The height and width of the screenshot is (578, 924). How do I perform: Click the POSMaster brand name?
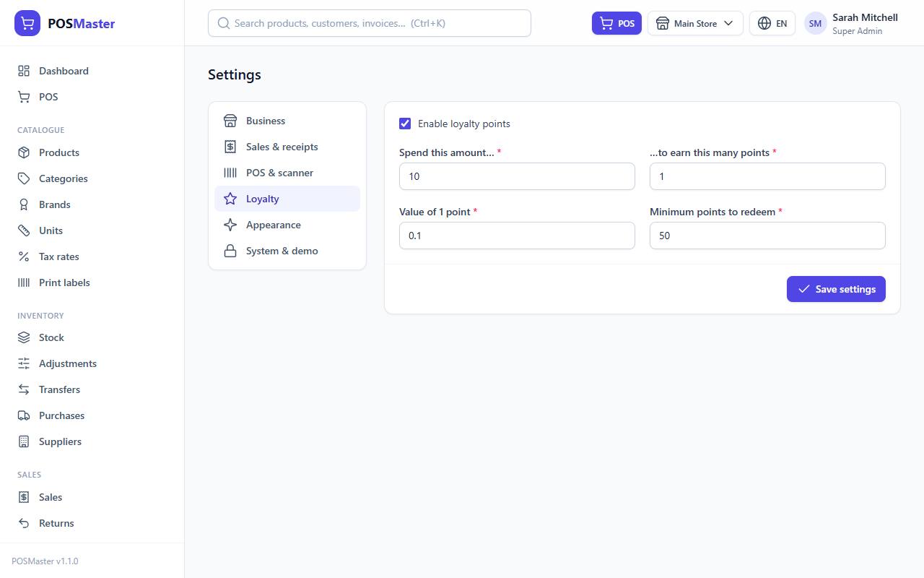(81, 23)
